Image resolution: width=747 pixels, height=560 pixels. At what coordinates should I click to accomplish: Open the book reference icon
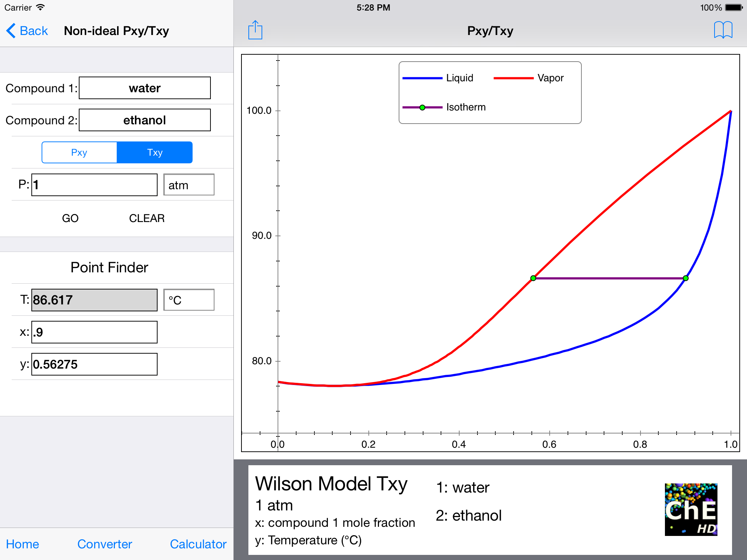click(x=723, y=30)
